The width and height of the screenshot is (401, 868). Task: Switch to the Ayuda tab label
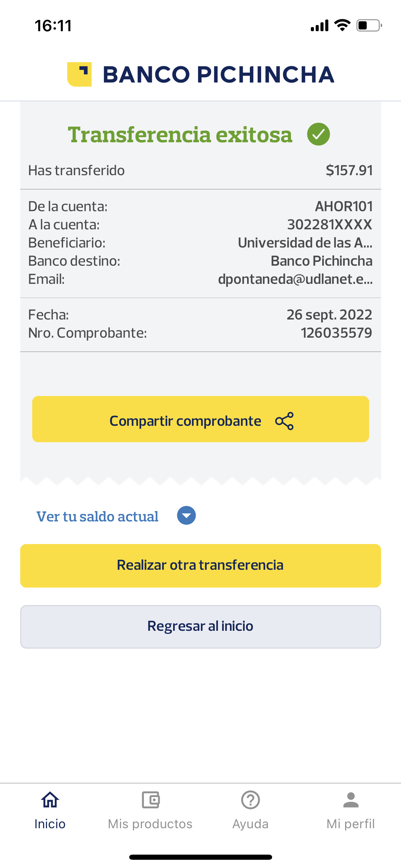(x=251, y=824)
